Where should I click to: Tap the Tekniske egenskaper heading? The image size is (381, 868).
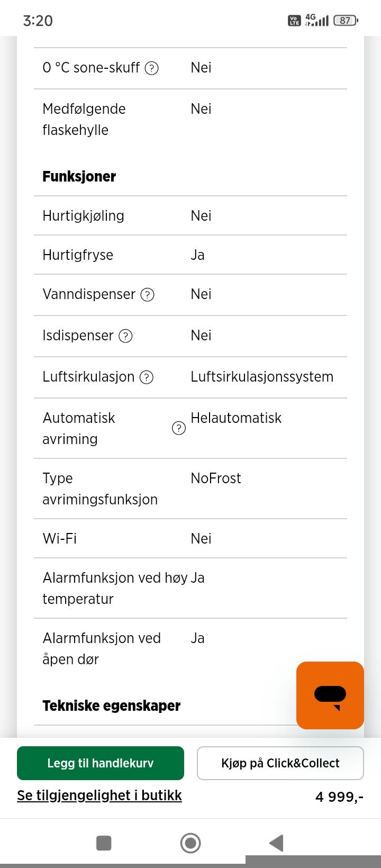coord(112,706)
